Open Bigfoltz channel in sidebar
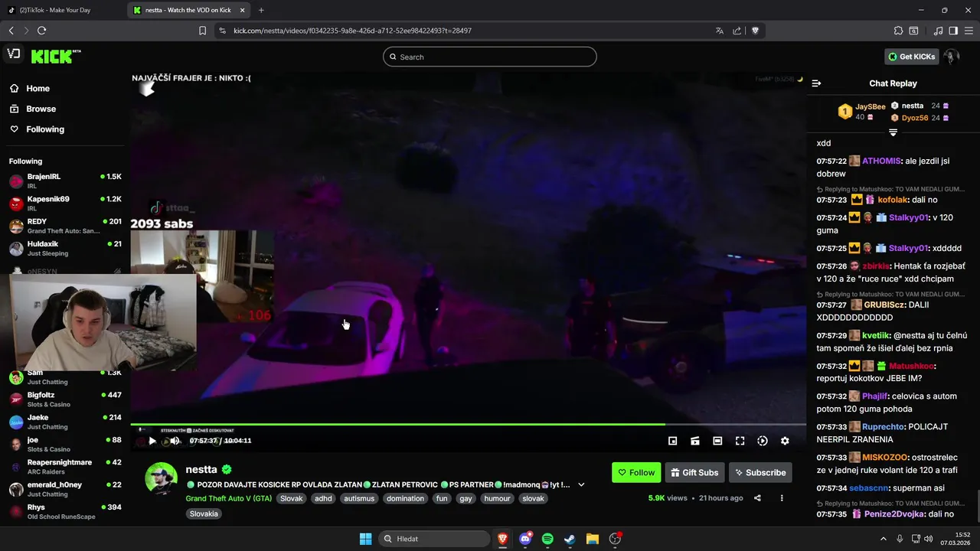The height and width of the screenshot is (551, 980). (65, 399)
